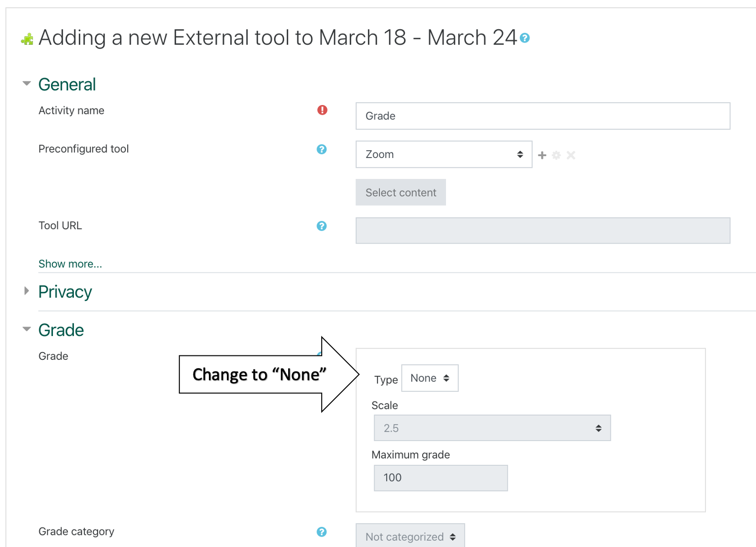The width and height of the screenshot is (756, 547).
Task: Click the Select content button
Action: (400, 192)
